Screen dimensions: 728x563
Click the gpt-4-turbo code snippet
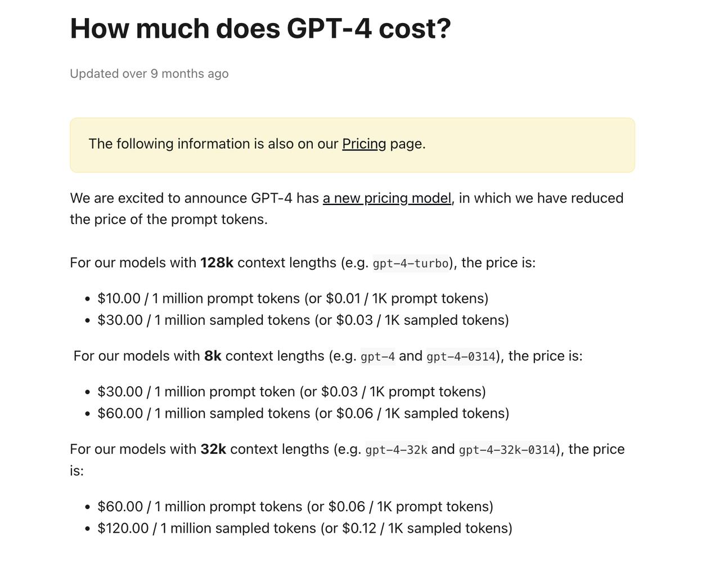pyautogui.click(x=411, y=263)
